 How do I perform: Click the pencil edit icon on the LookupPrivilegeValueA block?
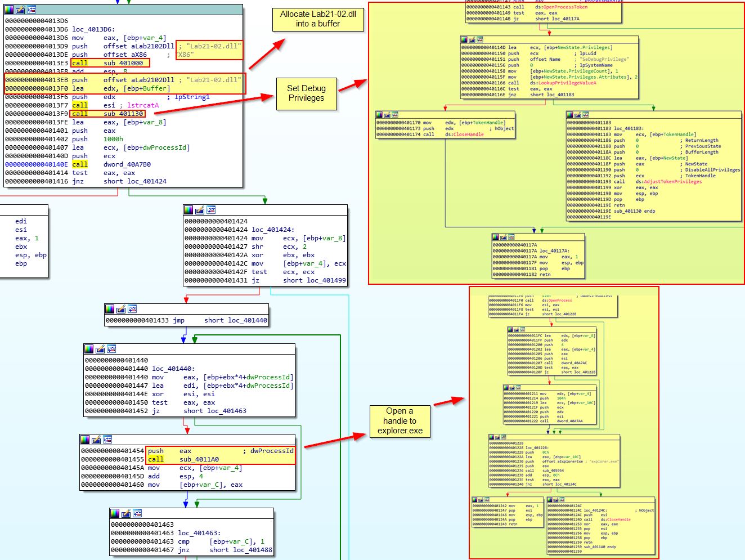tap(472, 40)
